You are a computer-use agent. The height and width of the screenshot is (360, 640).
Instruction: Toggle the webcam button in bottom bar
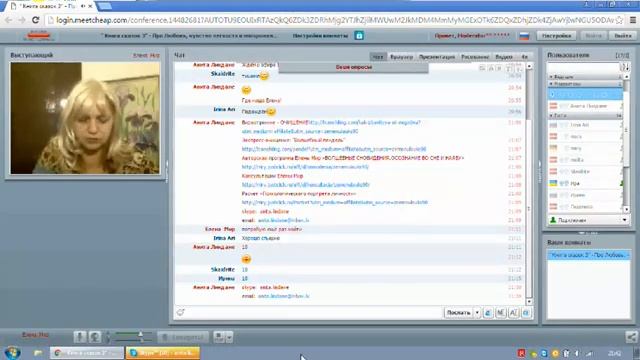click(x=95, y=337)
